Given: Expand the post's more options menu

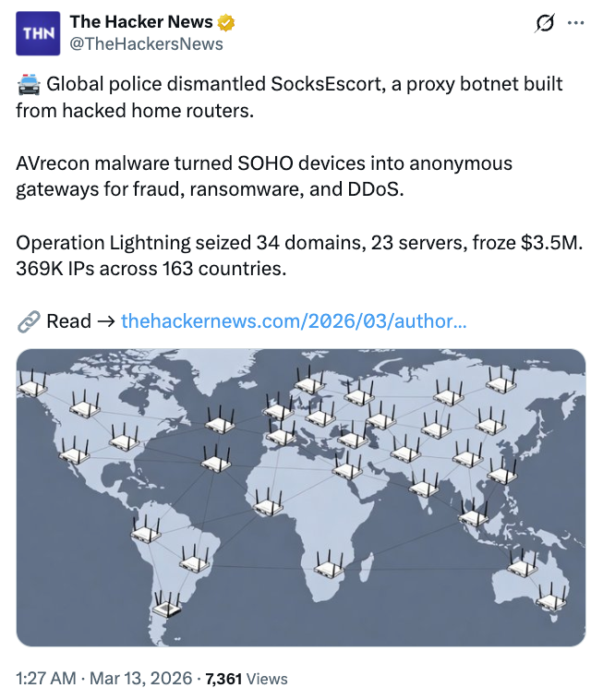Looking at the screenshot, I should pos(576,25).
